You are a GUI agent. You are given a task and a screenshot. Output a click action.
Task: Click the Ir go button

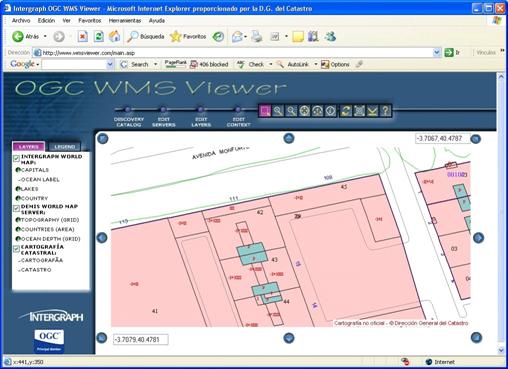point(453,52)
